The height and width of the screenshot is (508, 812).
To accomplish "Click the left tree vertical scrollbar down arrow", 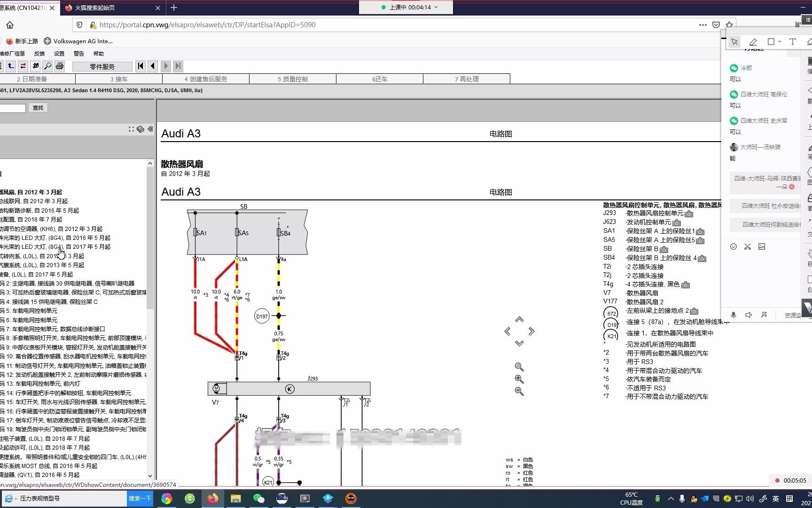I will click(x=150, y=476).
